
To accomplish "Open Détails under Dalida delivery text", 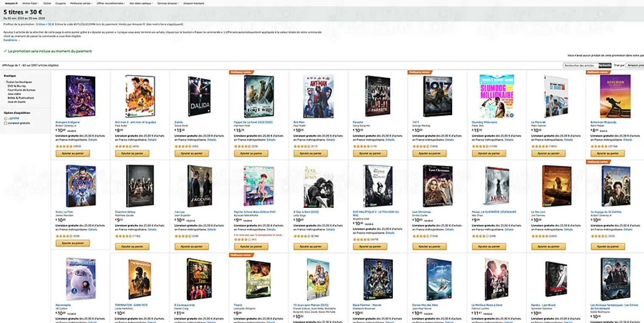I will tap(212, 139).
